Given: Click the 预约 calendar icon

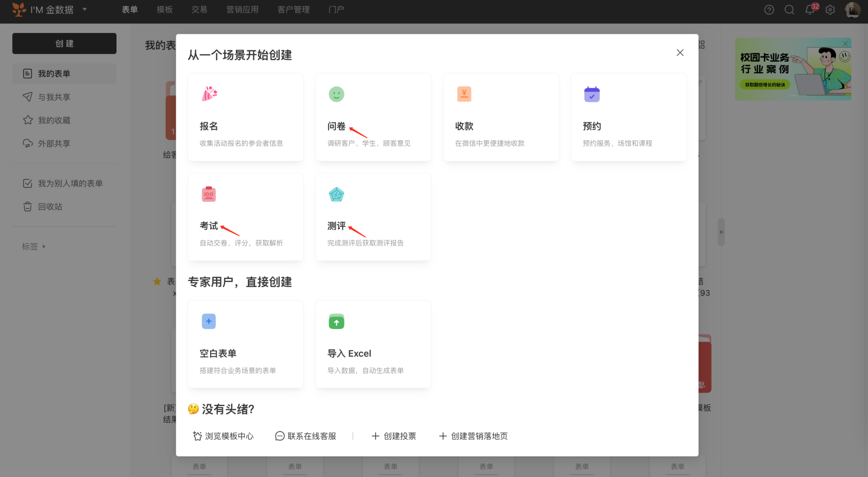Looking at the screenshot, I should [592, 94].
